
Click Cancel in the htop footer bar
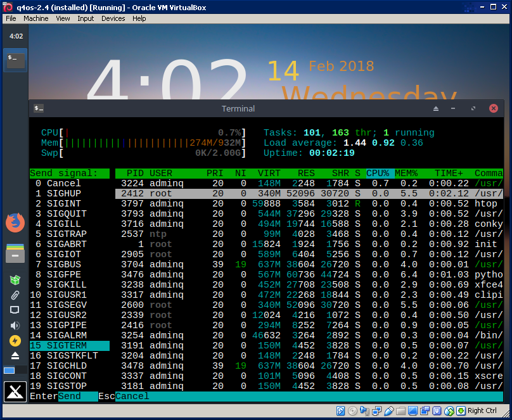132,397
